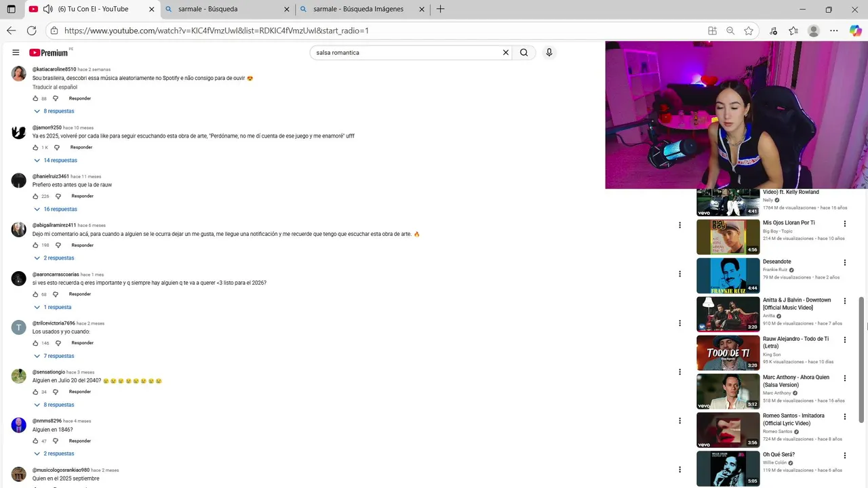This screenshot has height=488, width=868.
Task: Like @katiacaroline8510's comment
Action: click(35, 98)
